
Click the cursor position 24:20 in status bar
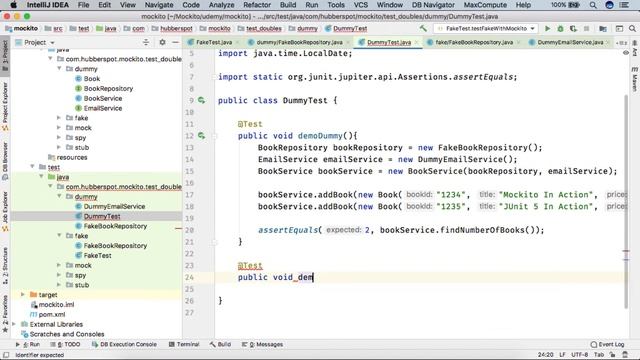coord(545,355)
